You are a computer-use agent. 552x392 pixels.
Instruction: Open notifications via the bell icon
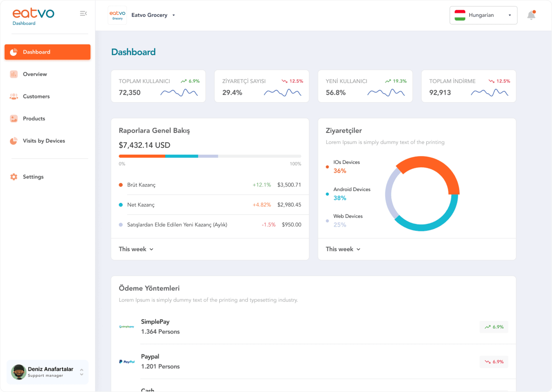pos(531,15)
